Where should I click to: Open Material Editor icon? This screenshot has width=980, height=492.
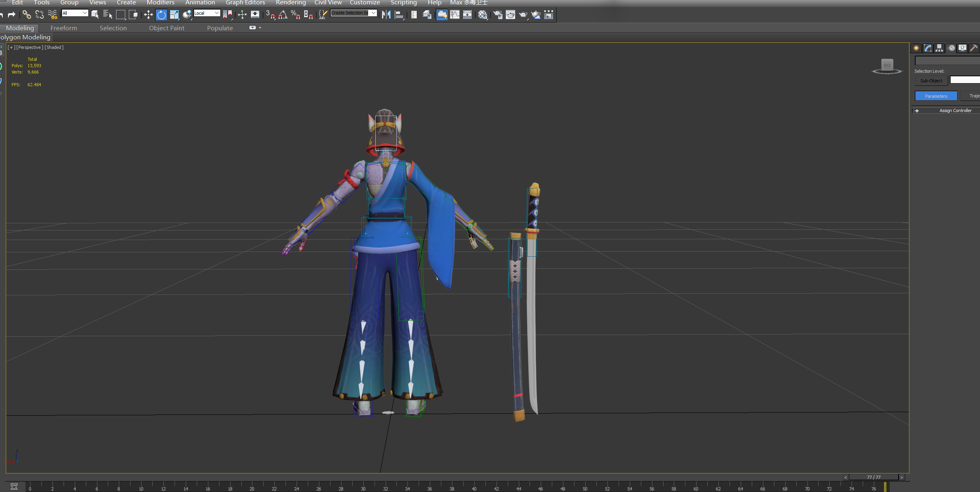click(x=483, y=15)
